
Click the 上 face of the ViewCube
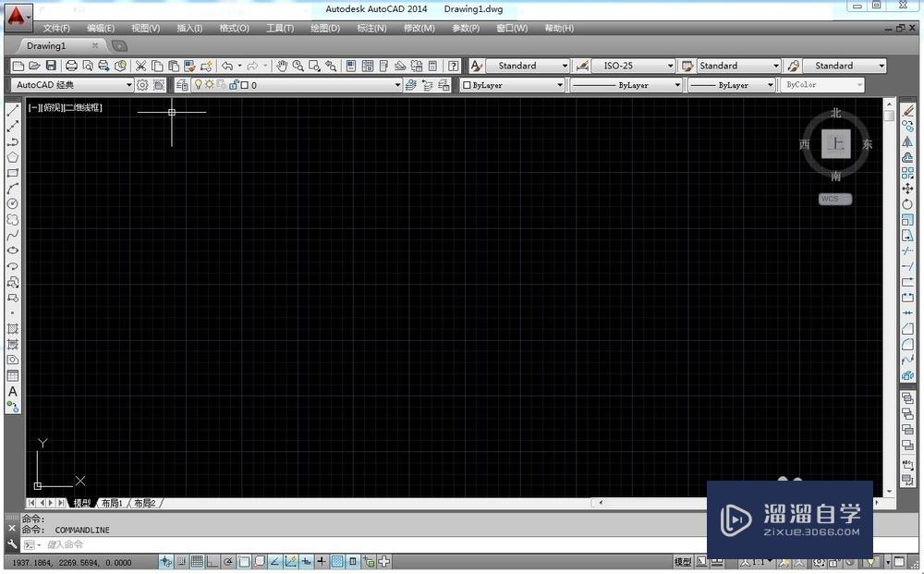[836, 144]
